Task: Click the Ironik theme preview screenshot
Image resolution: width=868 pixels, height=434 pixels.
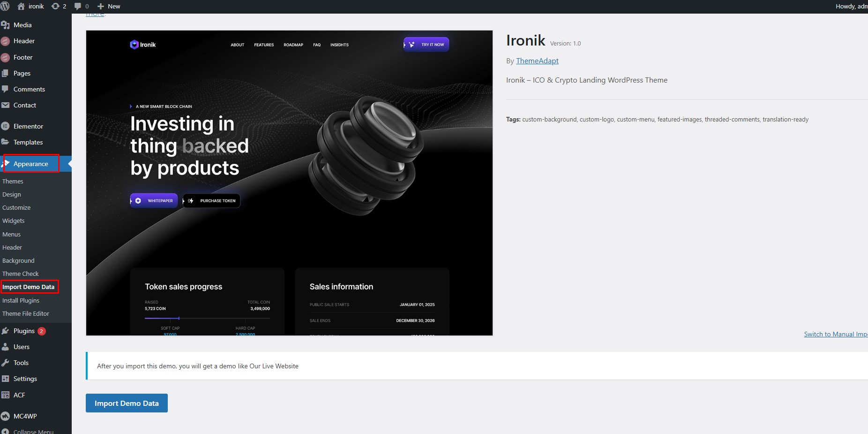Action: click(x=289, y=183)
